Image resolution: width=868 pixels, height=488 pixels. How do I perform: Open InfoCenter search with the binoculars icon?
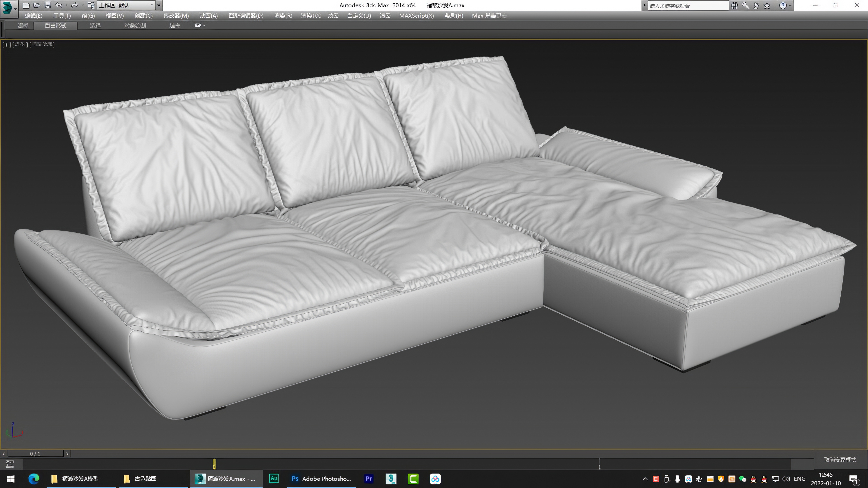point(735,5)
